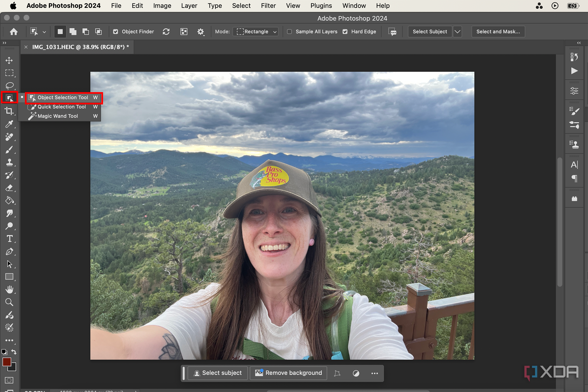Screen dimensions: 588x392
Task: Open the Layer menu
Action: [189, 6]
